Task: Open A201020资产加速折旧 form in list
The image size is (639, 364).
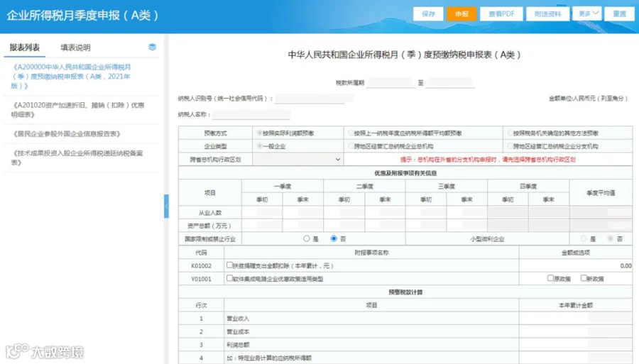Action: pos(77,110)
